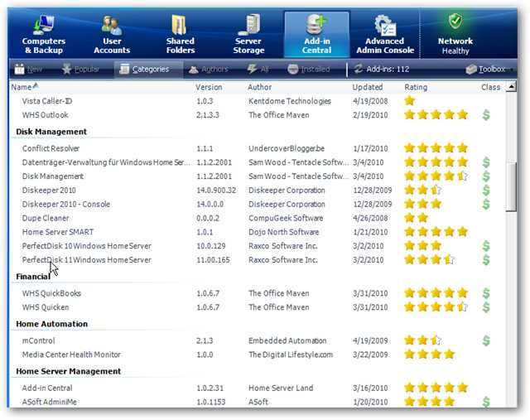Click the star rating of Media Center Health Monitor
This screenshot has height=420, width=530.
[x=429, y=355]
